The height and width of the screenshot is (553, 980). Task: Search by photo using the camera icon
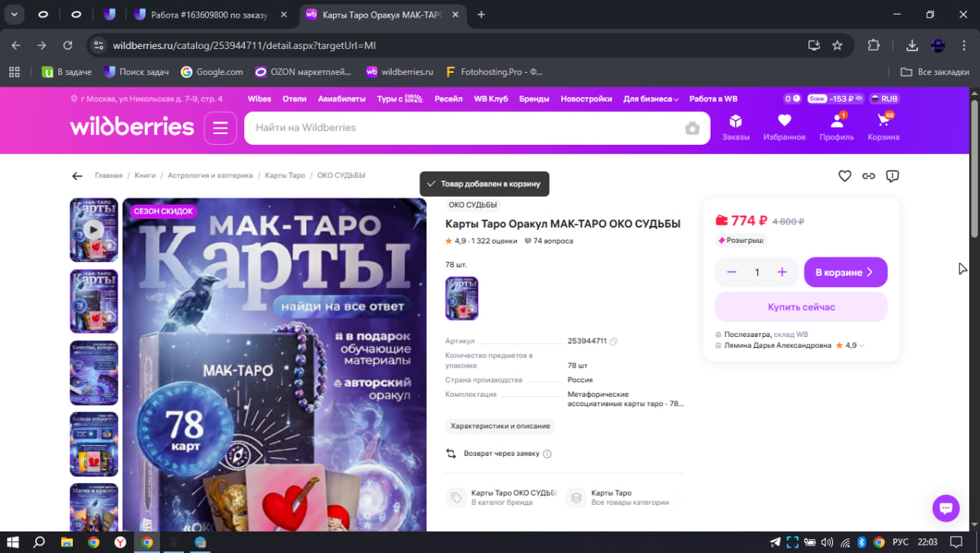692,128
